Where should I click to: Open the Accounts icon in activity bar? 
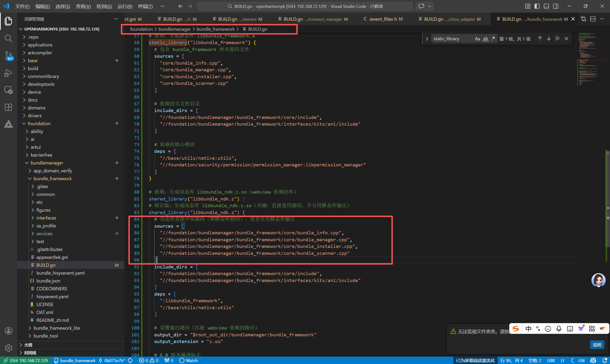tap(8, 331)
